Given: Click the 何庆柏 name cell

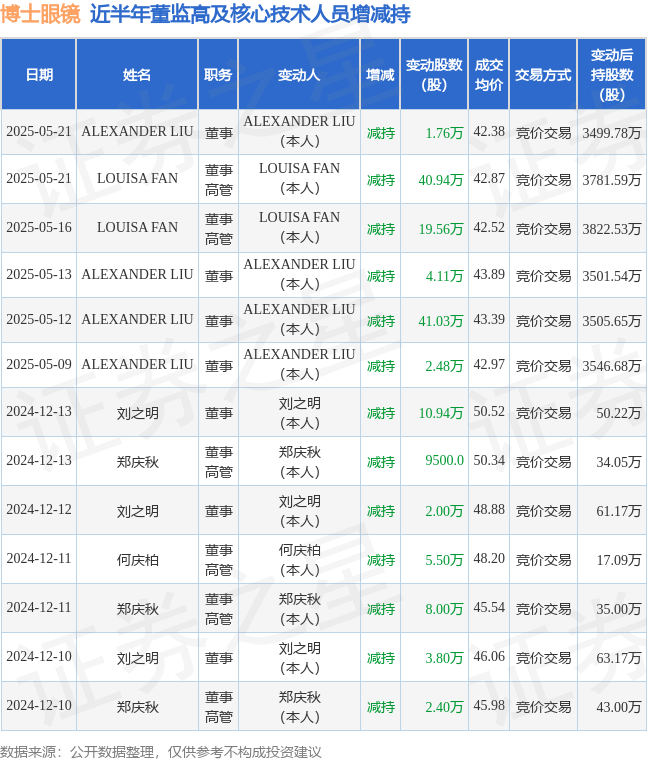Looking at the screenshot, I should (137, 560).
